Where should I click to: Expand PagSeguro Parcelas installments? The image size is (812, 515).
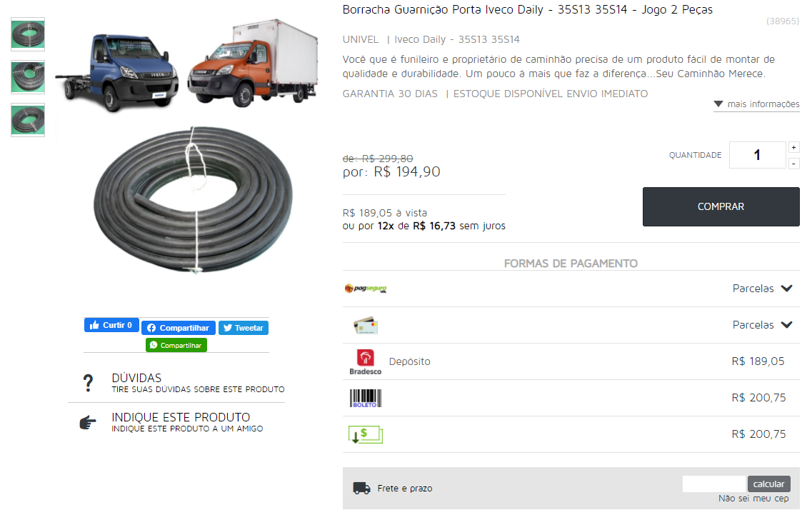pos(762,289)
